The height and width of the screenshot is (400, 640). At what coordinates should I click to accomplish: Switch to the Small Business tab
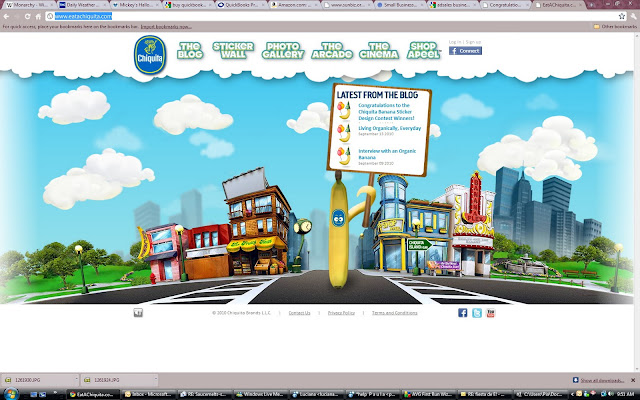(400, 5)
